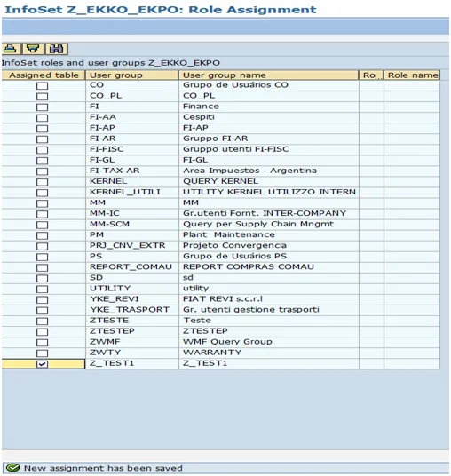
Task: Check the MM-SCM user group checkbox
Action: point(43,225)
